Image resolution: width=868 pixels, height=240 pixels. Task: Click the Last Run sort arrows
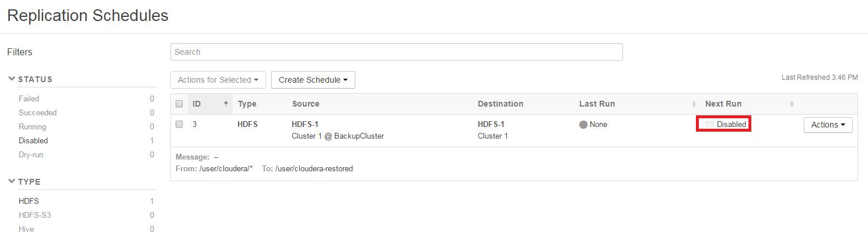coord(694,104)
